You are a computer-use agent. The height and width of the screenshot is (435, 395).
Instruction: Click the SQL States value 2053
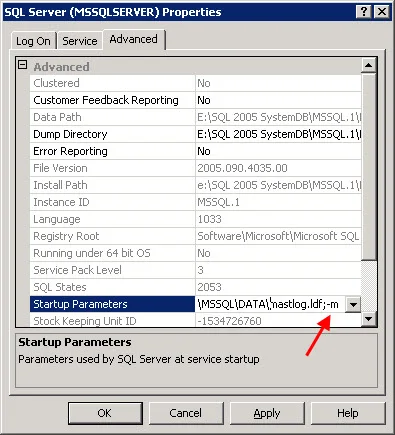point(278,287)
